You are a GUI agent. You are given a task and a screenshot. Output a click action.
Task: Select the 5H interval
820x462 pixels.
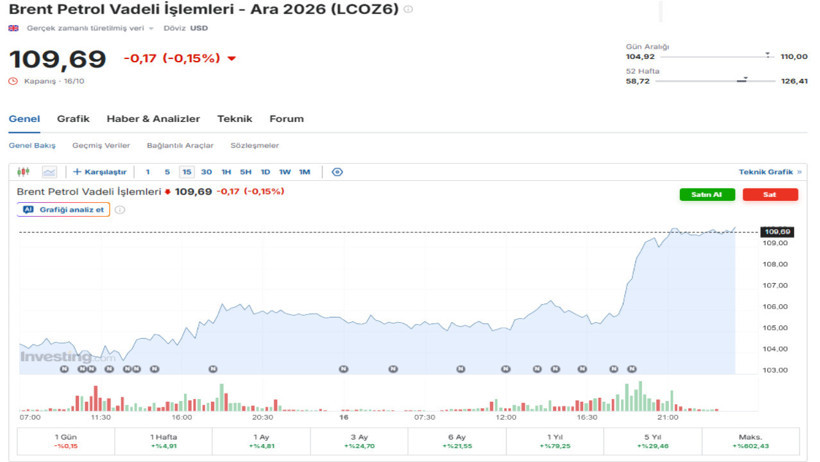tap(246, 172)
